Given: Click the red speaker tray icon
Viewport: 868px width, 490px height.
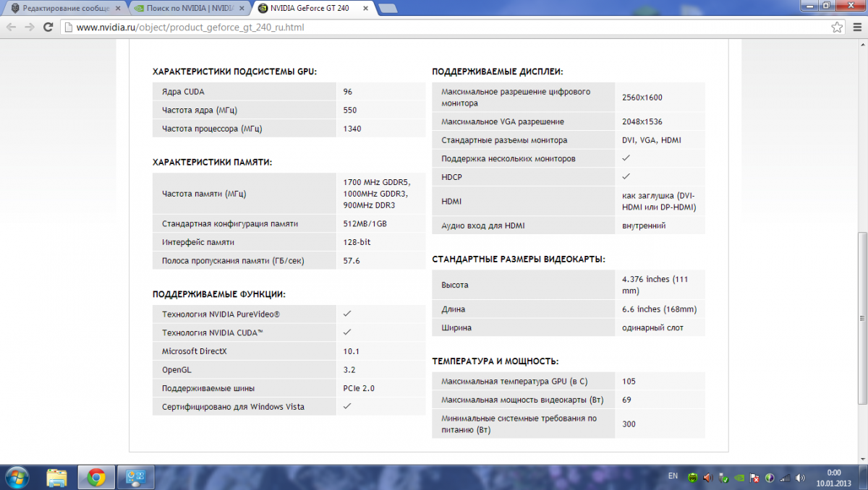Looking at the screenshot, I should 708,478.
